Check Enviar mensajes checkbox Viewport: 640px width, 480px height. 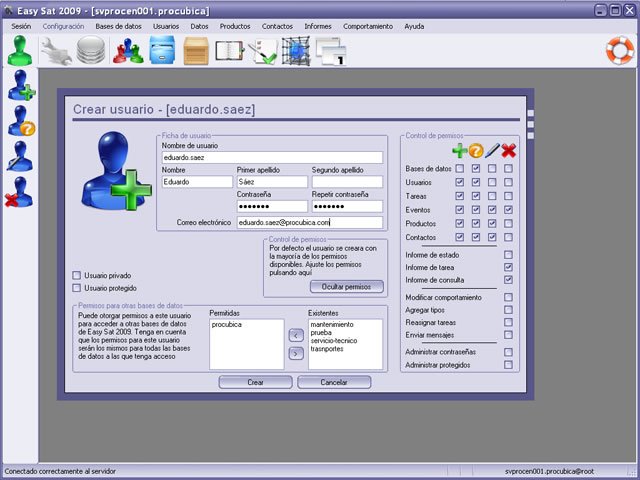pyautogui.click(x=508, y=335)
